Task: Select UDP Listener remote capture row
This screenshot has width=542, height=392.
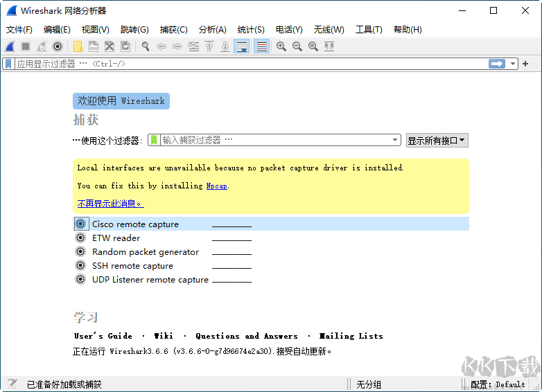Action: click(271, 279)
